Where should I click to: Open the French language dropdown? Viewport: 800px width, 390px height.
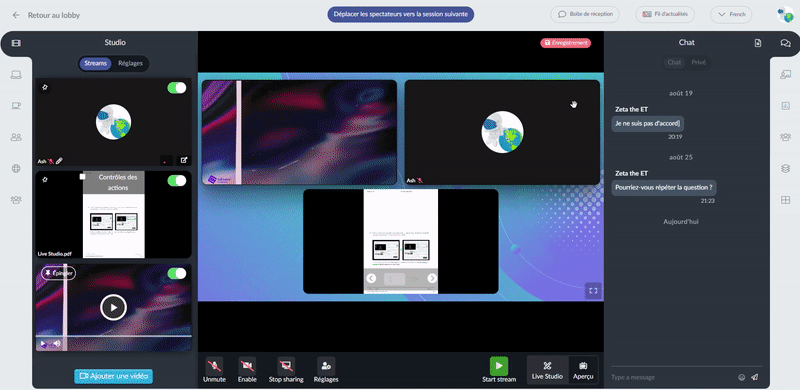click(731, 14)
